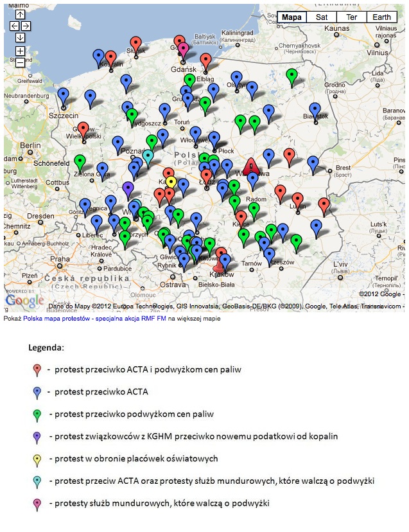
Task: Click the red marker icon in the legend
Action: pyautogui.click(x=37, y=370)
